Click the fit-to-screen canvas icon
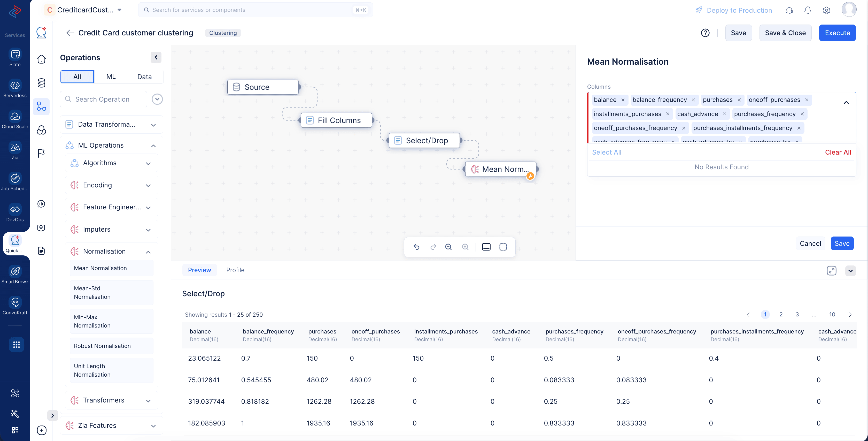 pos(503,247)
